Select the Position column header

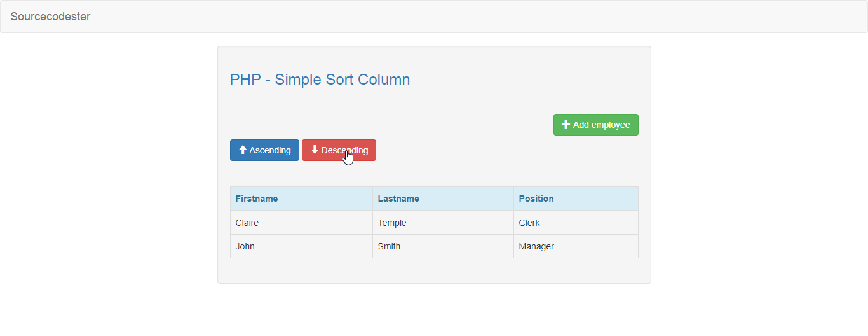576,199
